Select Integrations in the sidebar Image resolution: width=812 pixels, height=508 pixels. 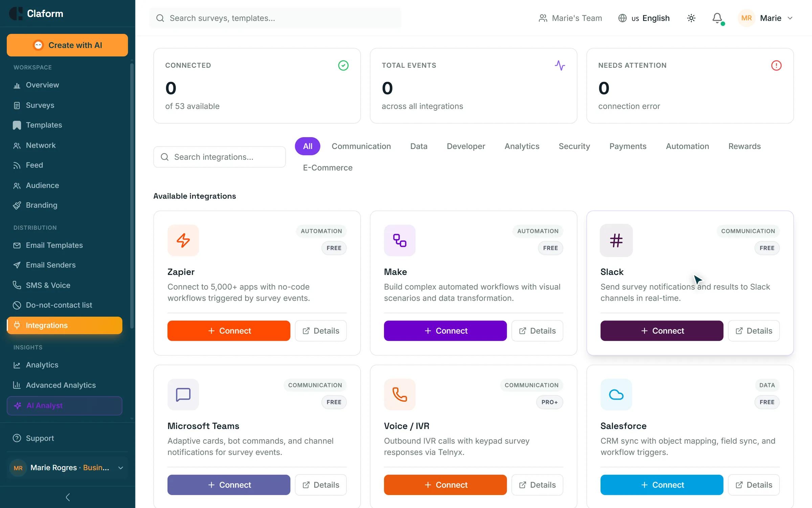coord(64,325)
